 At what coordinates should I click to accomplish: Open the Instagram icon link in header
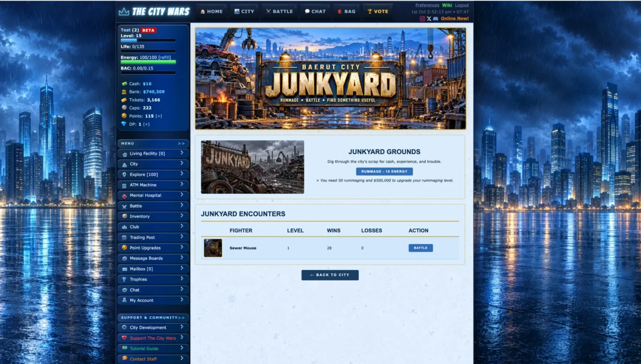422,19
